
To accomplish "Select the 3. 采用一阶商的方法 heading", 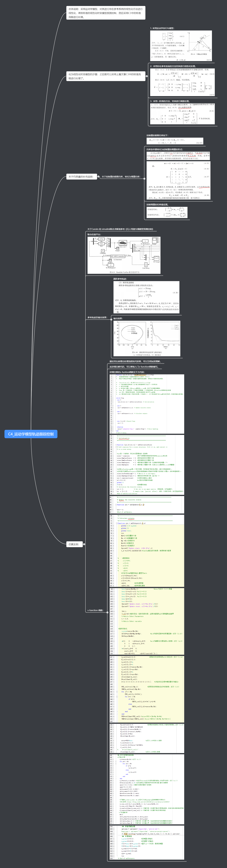I will click(170, 101).
